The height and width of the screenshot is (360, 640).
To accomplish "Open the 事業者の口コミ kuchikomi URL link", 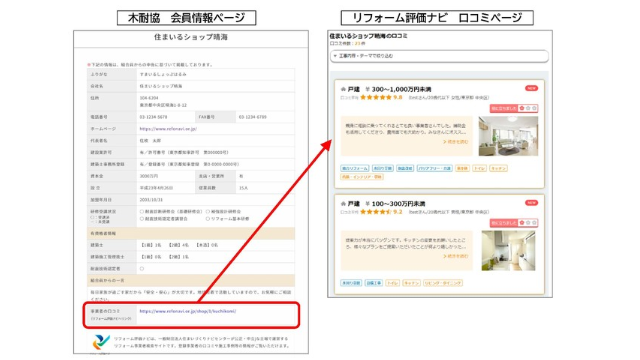I will click(x=188, y=311).
